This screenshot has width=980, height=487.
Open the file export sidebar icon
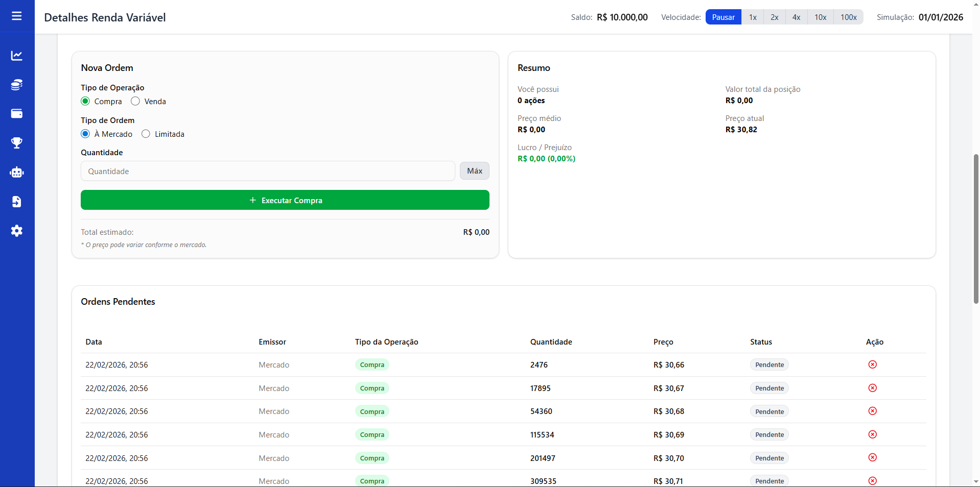tap(17, 202)
